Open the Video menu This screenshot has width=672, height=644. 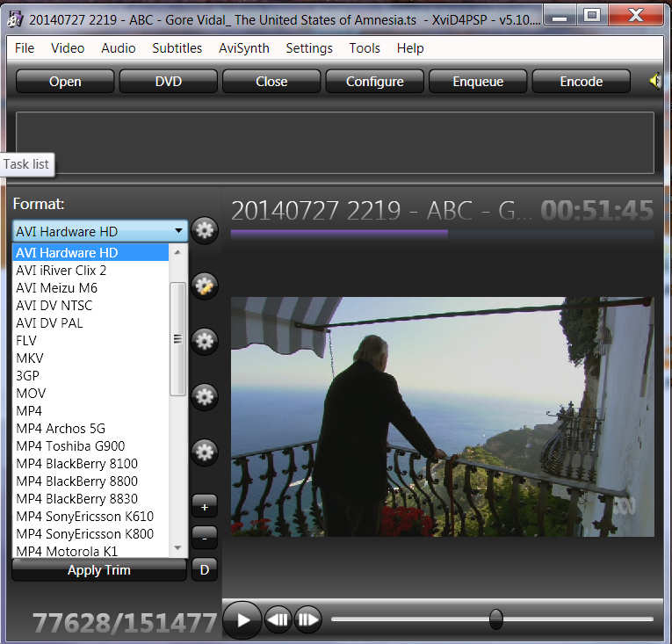[x=68, y=48]
